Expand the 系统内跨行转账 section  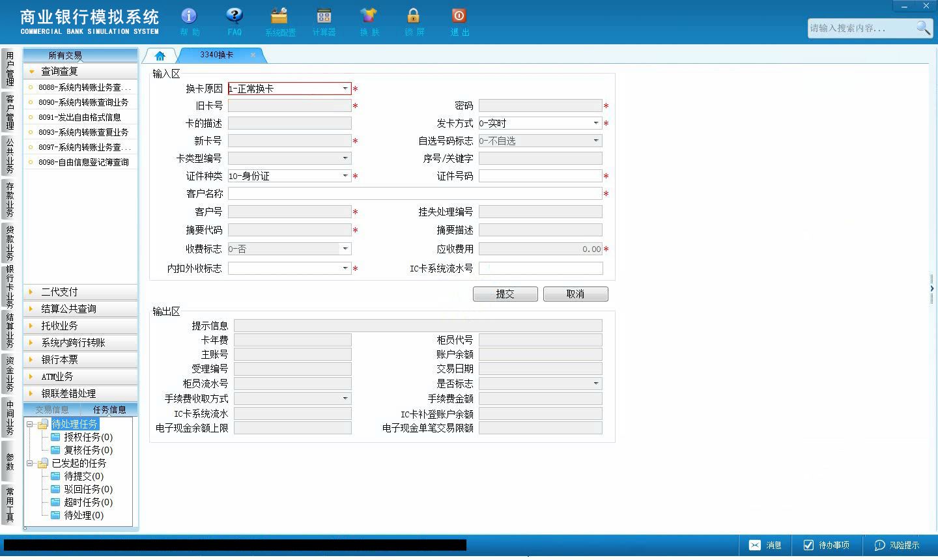(81, 343)
